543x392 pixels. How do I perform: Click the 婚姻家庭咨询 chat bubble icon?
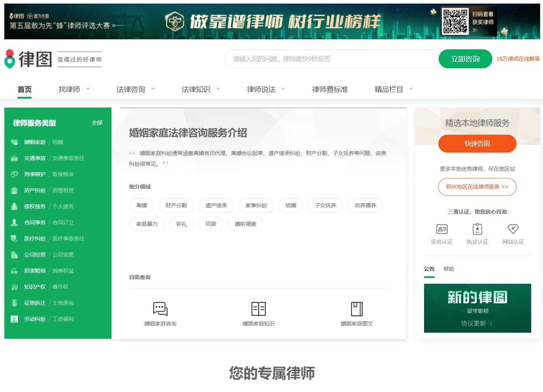tap(160, 309)
